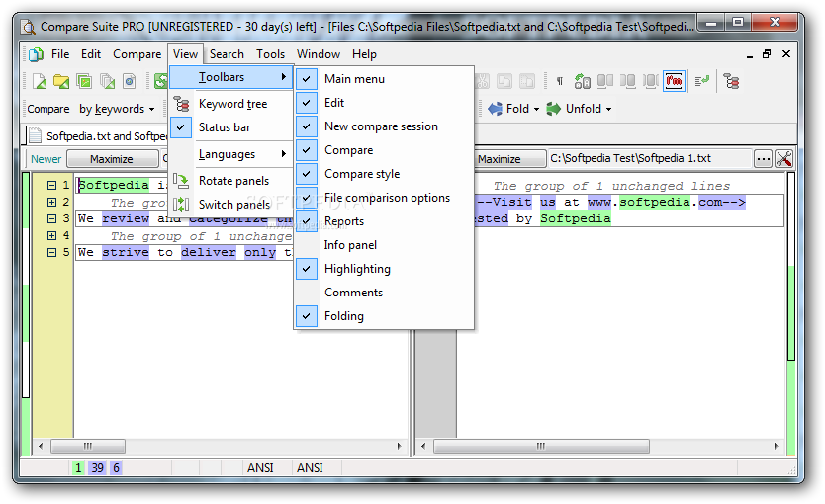825x504 pixels.
Task: Click the word wrap lines icon
Action: click(702, 81)
